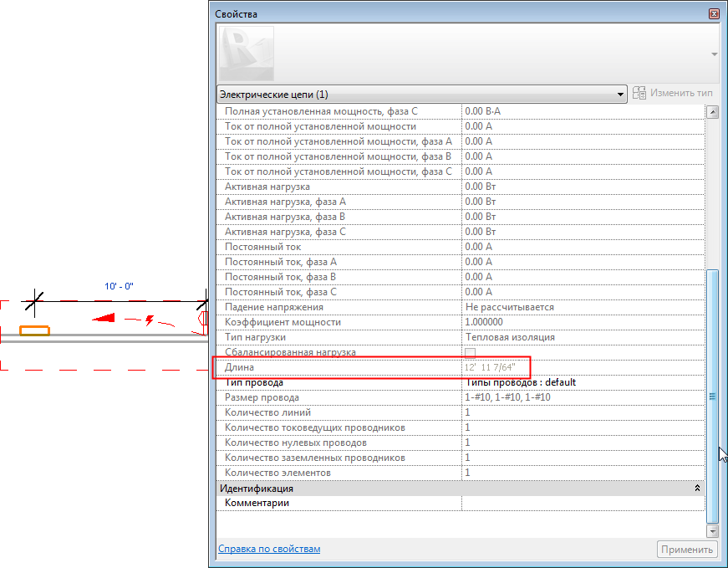The width and height of the screenshot is (728, 568).
Task: Open the type selector arrow beside preview
Action: pyautogui.click(x=713, y=54)
